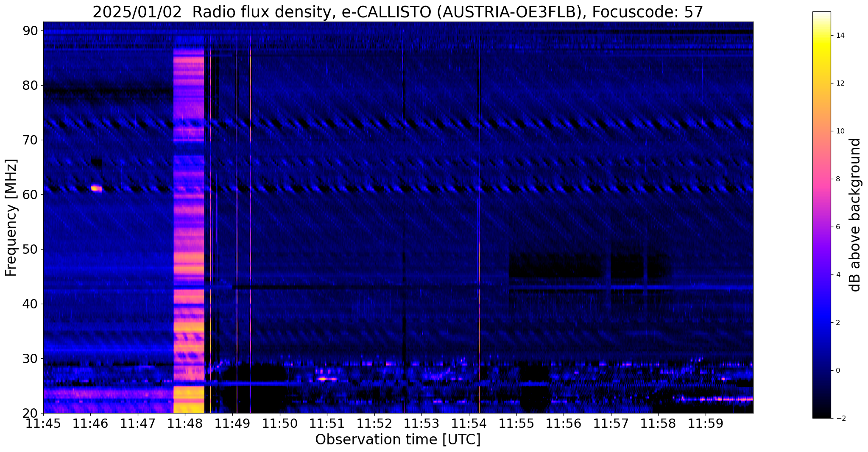Click the 90 MHz frequency tick label

tap(30, 31)
